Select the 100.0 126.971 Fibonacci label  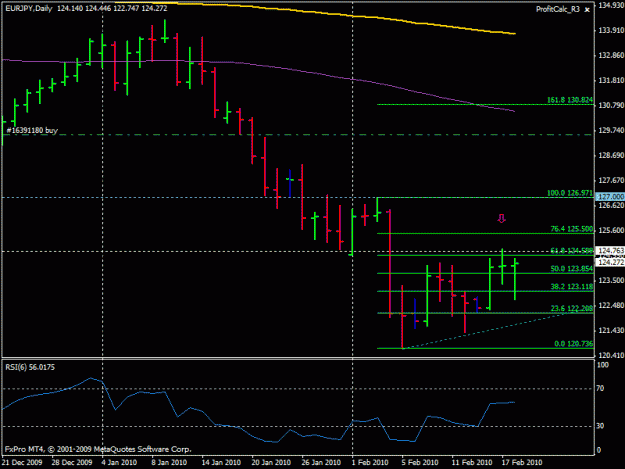coord(570,193)
